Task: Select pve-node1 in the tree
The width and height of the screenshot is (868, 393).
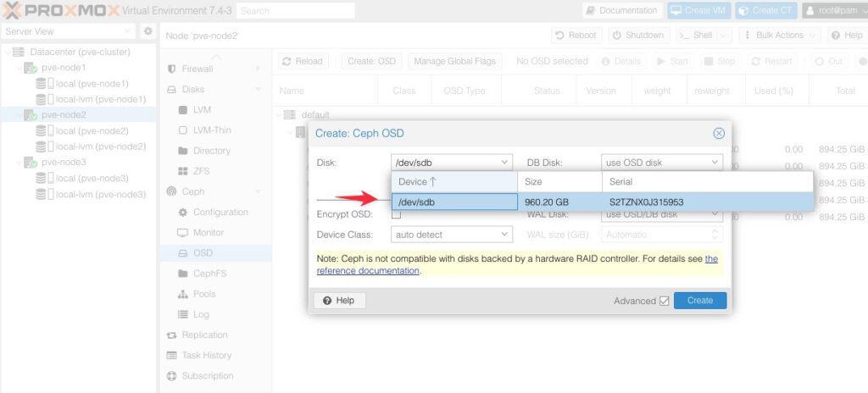Action: point(64,68)
